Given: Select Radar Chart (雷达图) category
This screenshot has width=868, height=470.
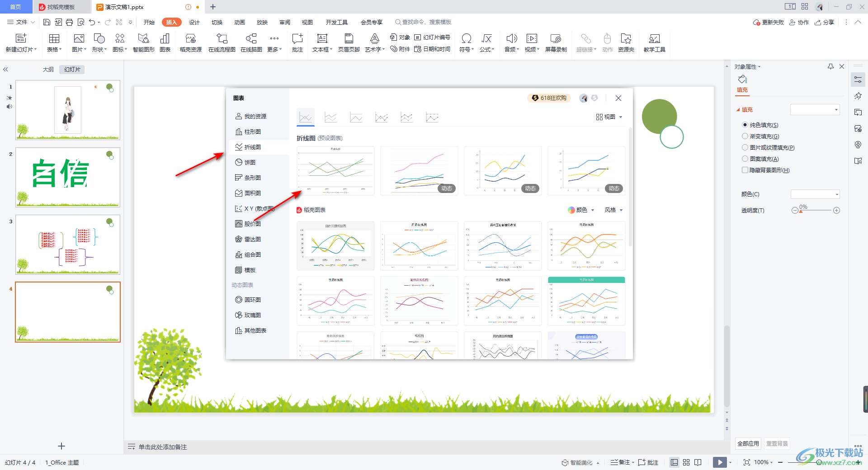Looking at the screenshot, I should click(x=259, y=239).
